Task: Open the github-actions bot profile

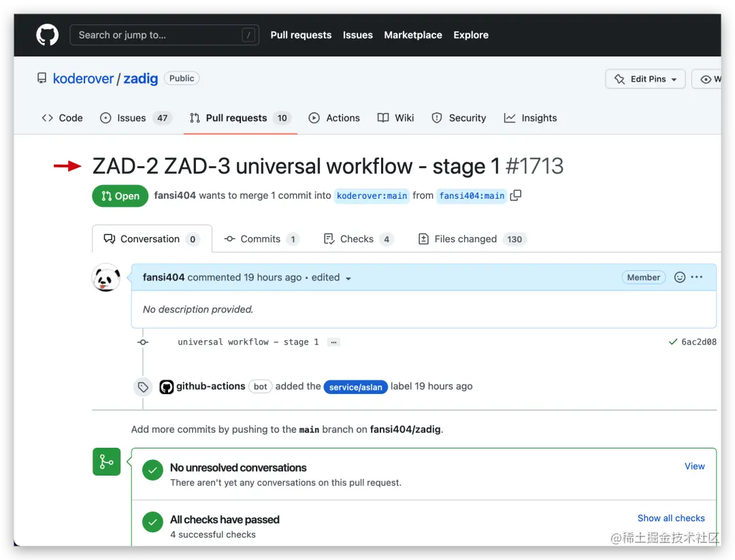Action: [x=210, y=386]
